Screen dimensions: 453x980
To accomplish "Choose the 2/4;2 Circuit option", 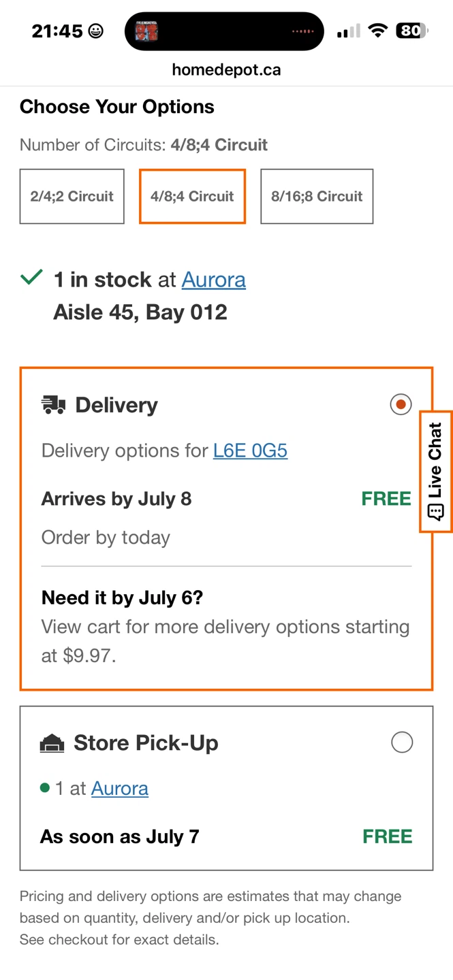I will 72,197.
